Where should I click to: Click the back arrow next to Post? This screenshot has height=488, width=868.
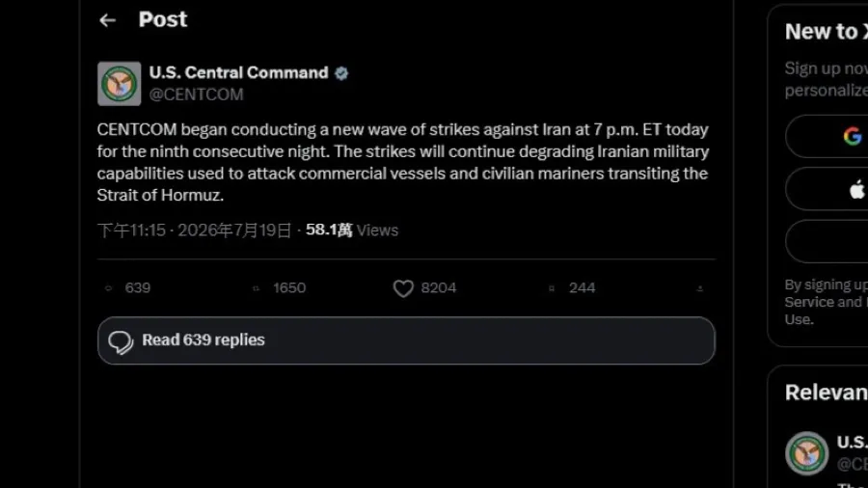pyautogui.click(x=107, y=20)
